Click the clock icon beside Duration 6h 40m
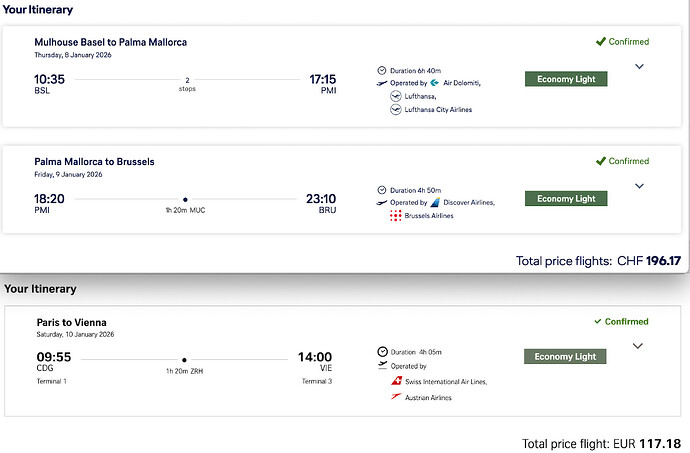Image resolution: width=690 pixels, height=453 pixels. point(382,70)
